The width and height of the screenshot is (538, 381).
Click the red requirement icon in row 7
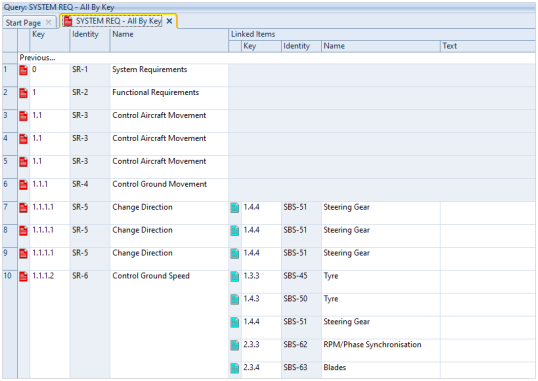[23, 208]
